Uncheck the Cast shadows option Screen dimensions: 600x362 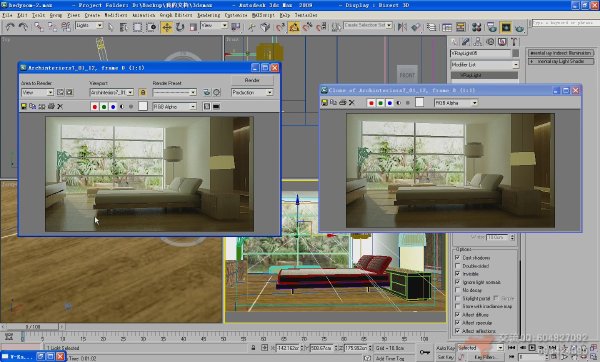pos(457,258)
